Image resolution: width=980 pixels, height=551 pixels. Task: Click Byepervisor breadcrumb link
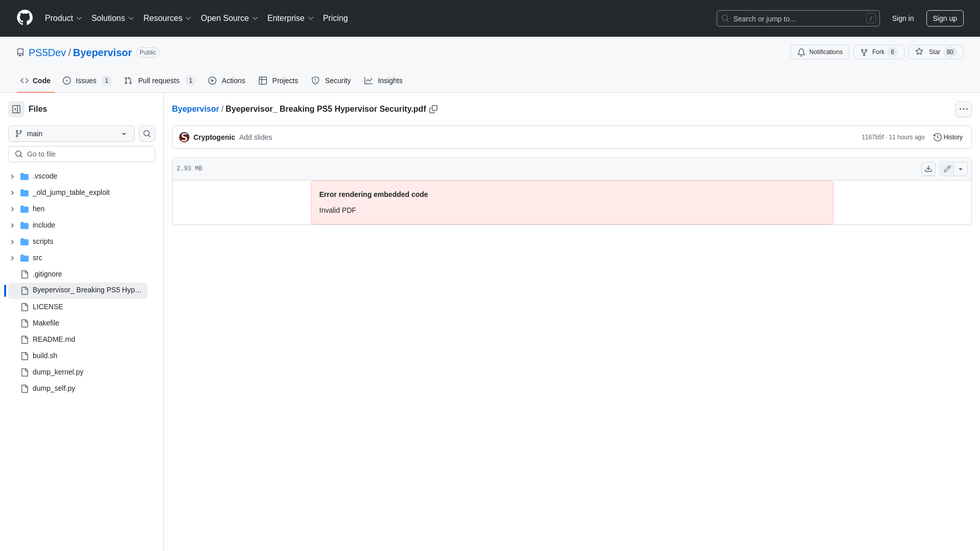[x=195, y=109]
